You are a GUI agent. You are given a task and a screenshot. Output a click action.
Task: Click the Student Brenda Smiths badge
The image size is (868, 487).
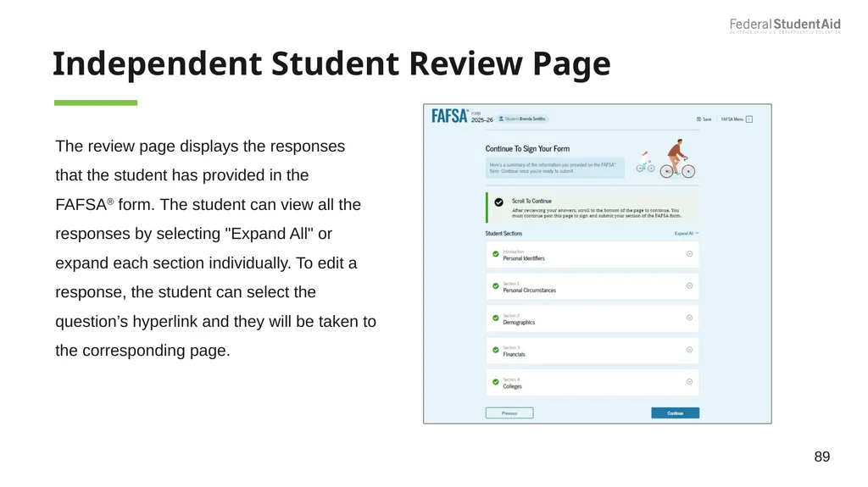pyautogui.click(x=522, y=119)
